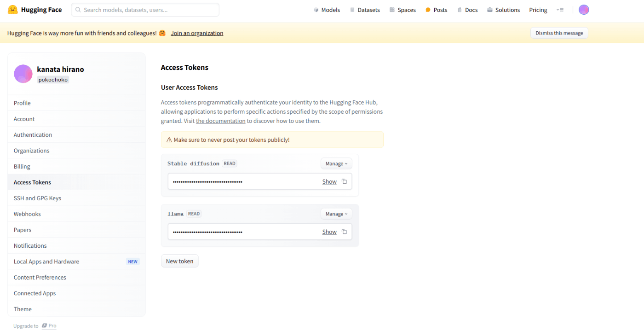Dismiss the organization banner message
The image size is (644, 332).
tap(559, 33)
